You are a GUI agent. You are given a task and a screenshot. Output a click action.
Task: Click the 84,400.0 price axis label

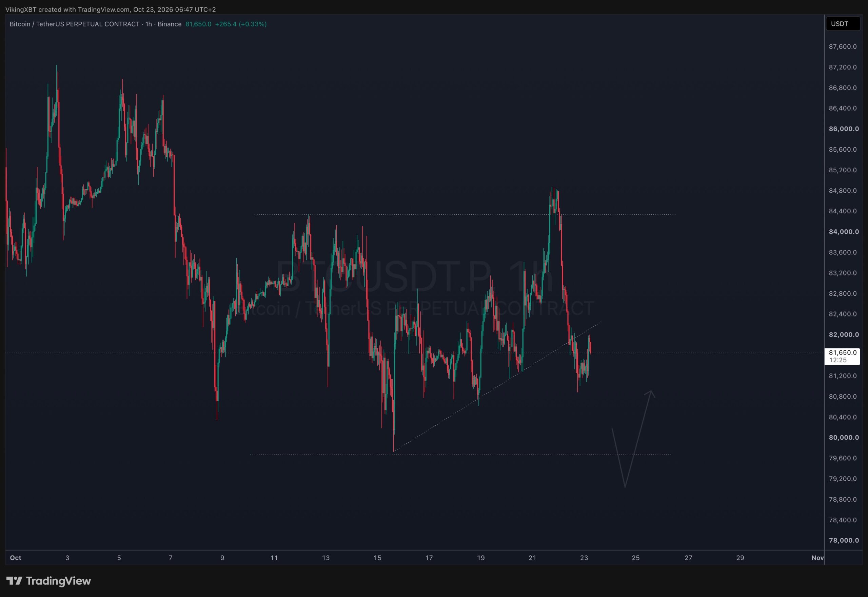coord(843,211)
